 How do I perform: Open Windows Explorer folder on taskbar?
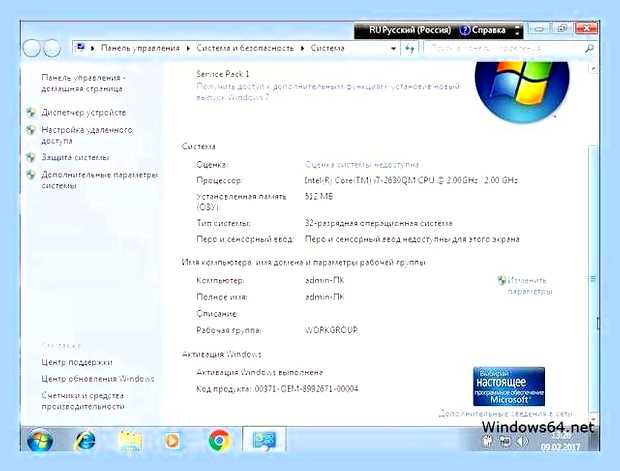tap(130, 440)
